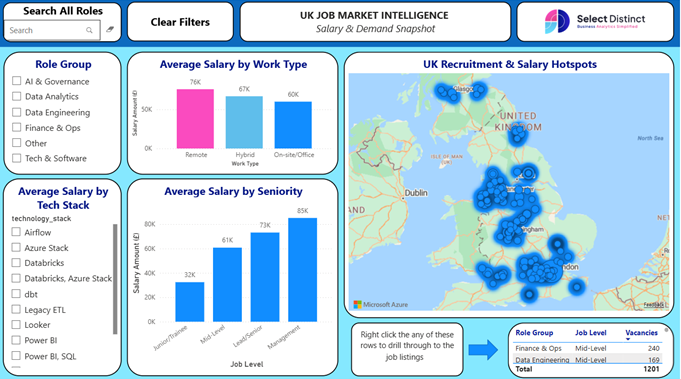The height and width of the screenshot is (379, 681).
Task: Select the Databricks, Azure Stack checkbox
Action: (x=16, y=278)
